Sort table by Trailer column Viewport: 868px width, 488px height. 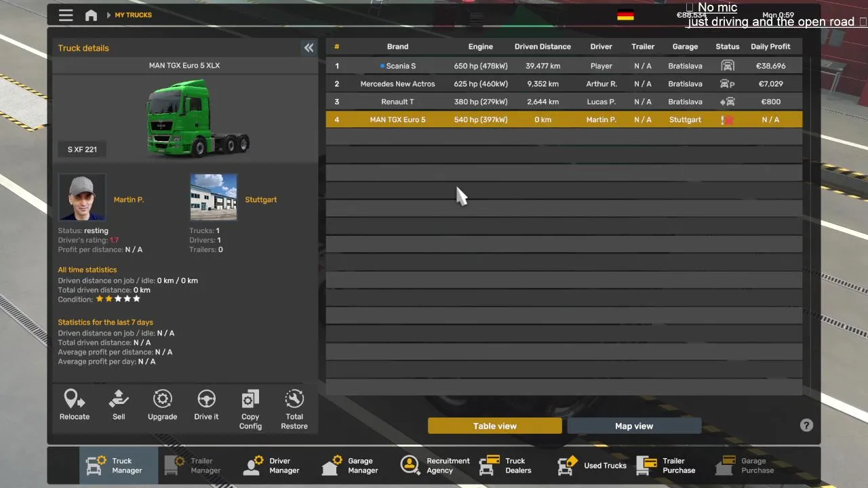coord(643,47)
